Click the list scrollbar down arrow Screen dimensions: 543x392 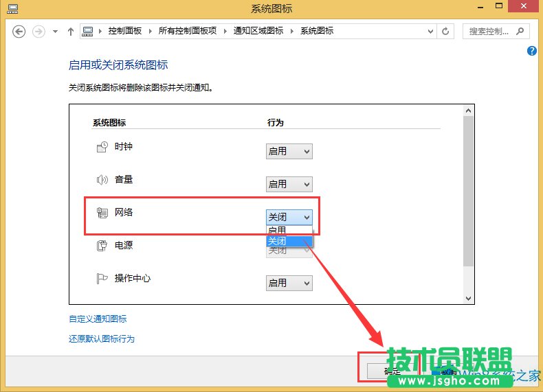[x=469, y=298]
